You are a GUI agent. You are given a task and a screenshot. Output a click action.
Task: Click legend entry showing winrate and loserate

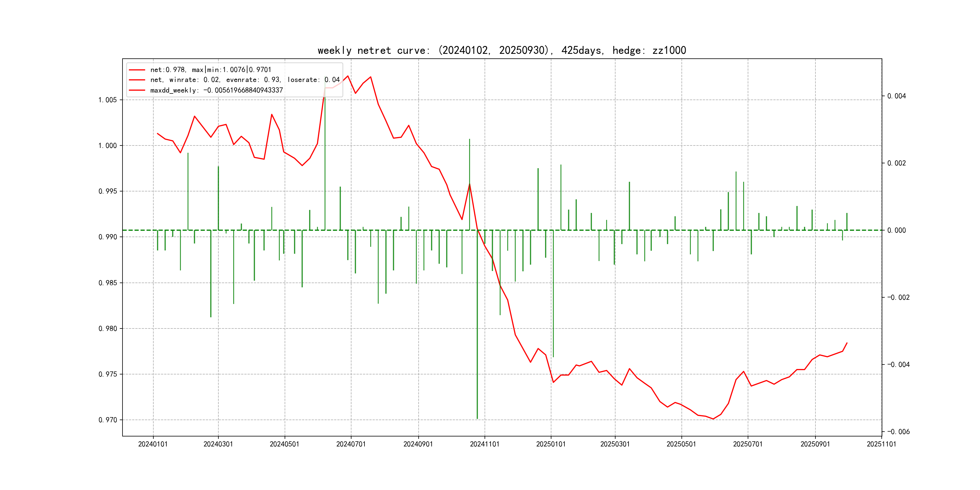pyautogui.click(x=245, y=80)
